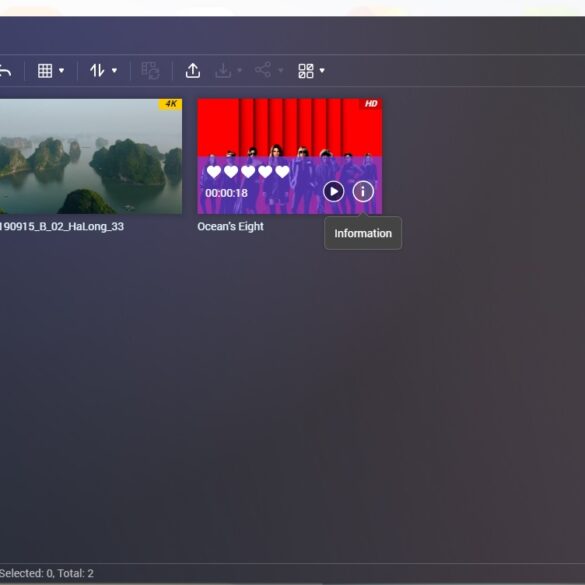Expand the view mode dropdown arrow
The image size is (585, 585).
62,70
